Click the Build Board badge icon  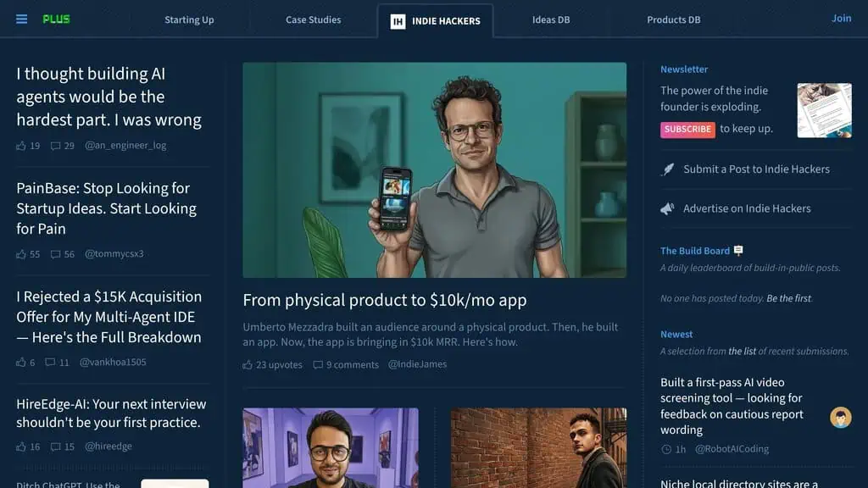(x=738, y=251)
